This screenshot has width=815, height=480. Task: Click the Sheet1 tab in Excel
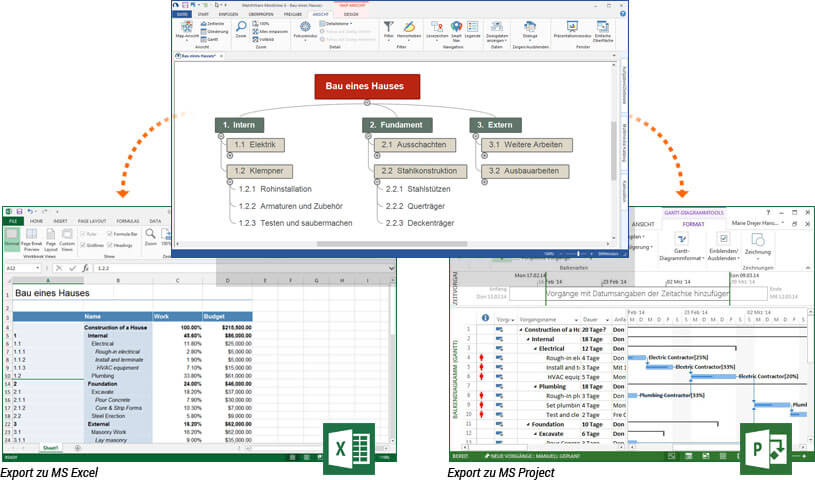[50, 448]
